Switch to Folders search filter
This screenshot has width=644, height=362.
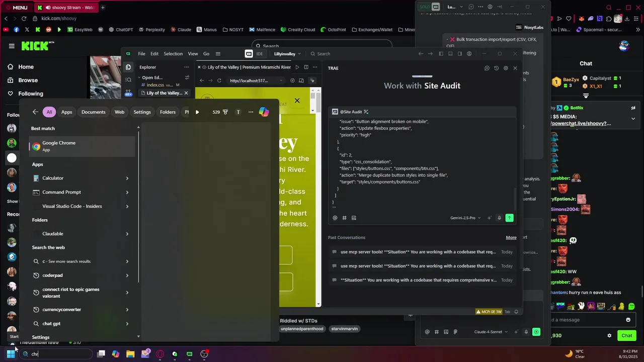click(168, 112)
